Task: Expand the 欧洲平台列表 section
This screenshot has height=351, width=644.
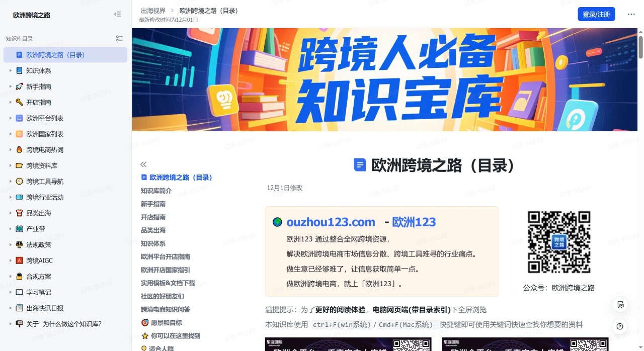Action: (x=11, y=118)
